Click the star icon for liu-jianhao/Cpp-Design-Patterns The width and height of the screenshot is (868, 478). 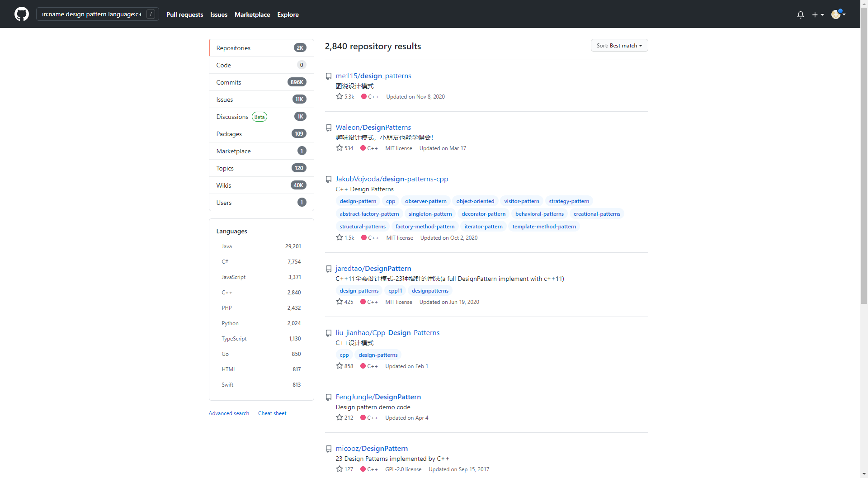(x=340, y=366)
